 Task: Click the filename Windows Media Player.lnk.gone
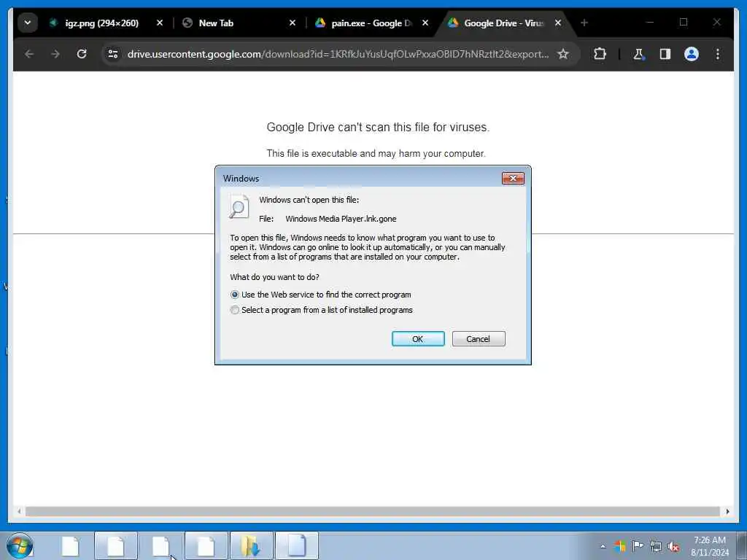pos(341,219)
